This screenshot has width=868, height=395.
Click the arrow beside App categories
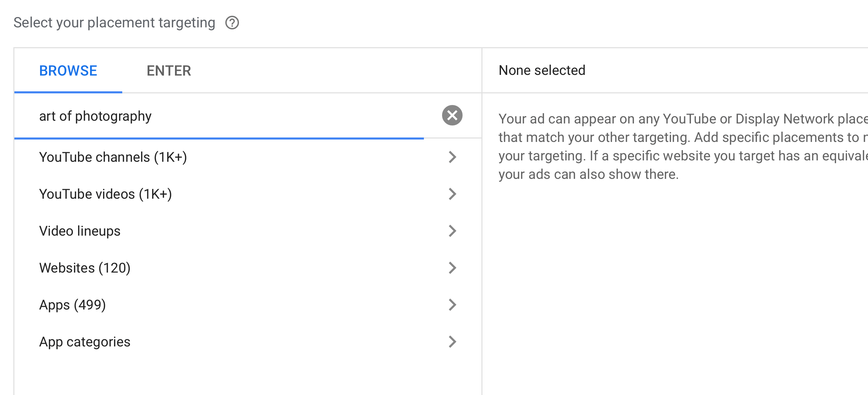point(452,342)
